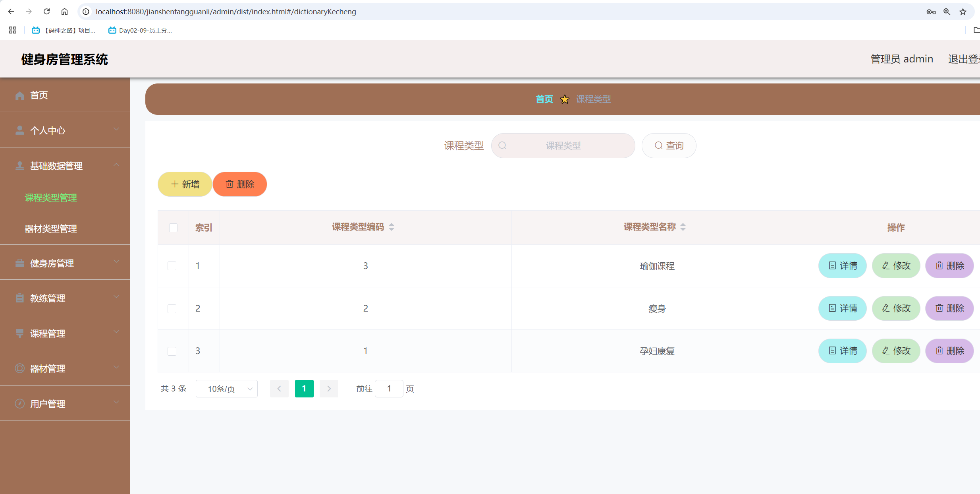Click the password key icon
980x494 pixels.
tap(931, 12)
